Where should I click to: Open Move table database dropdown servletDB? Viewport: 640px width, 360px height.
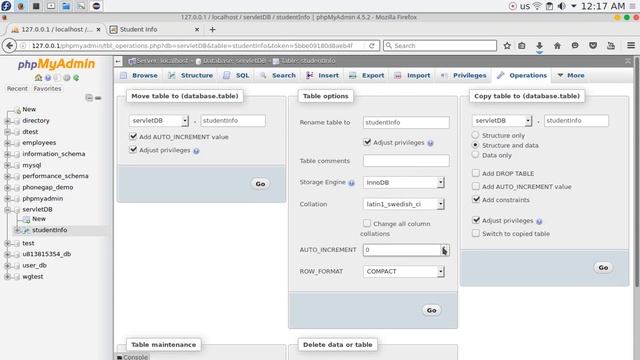(159, 121)
